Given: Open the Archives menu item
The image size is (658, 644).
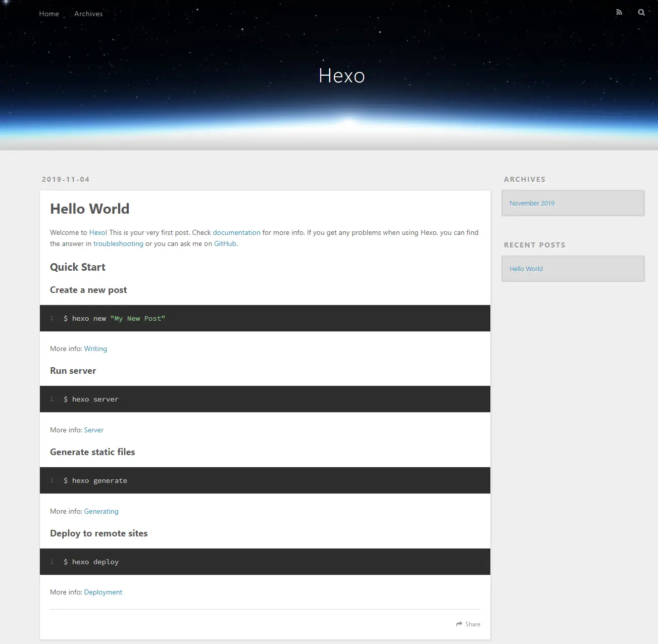Looking at the screenshot, I should click(x=88, y=14).
